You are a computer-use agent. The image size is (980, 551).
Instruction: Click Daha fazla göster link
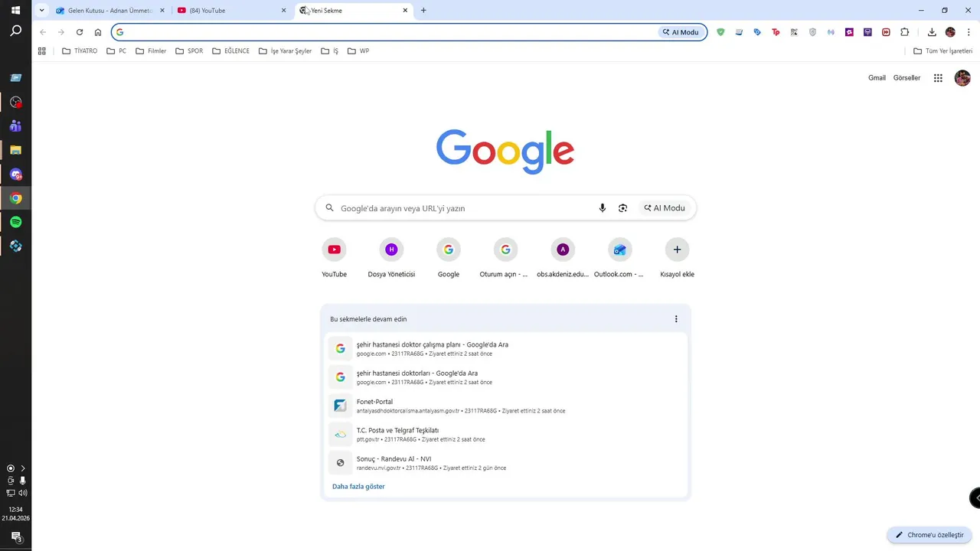pyautogui.click(x=358, y=487)
